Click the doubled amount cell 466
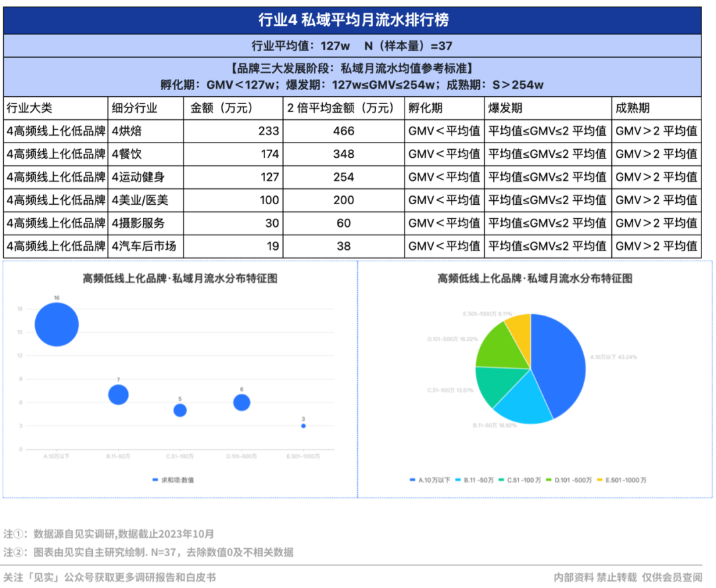 (343, 131)
